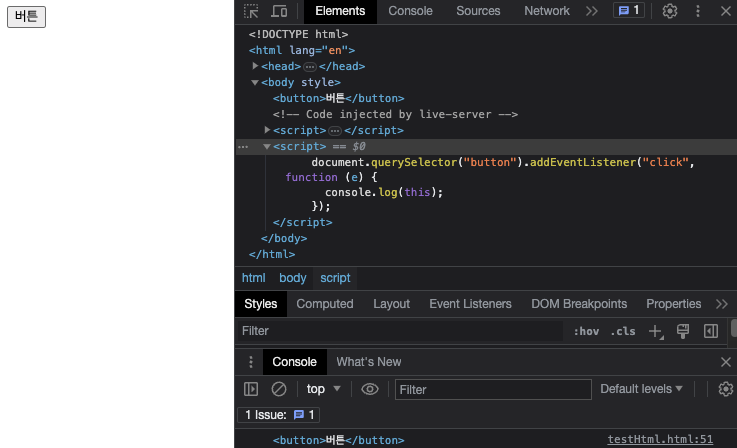
Task: Click the 1 Issue button
Action: click(279, 415)
